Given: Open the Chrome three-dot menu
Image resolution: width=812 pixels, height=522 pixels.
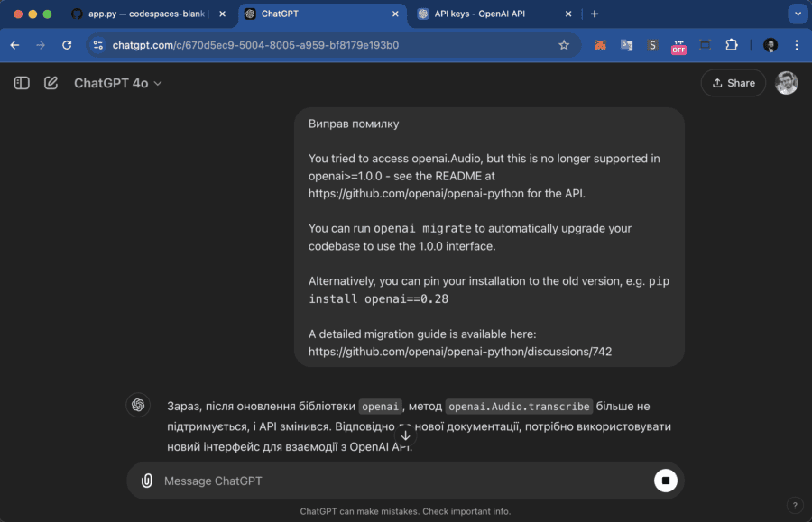Looking at the screenshot, I should click(797, 45).
